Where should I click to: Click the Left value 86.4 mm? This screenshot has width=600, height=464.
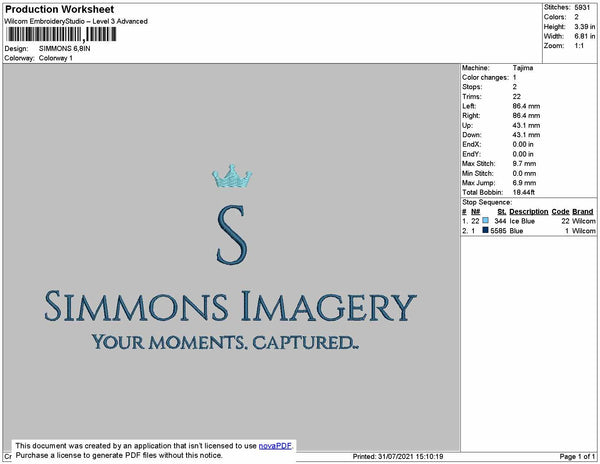pyautogui.click(x=526, y=106)
